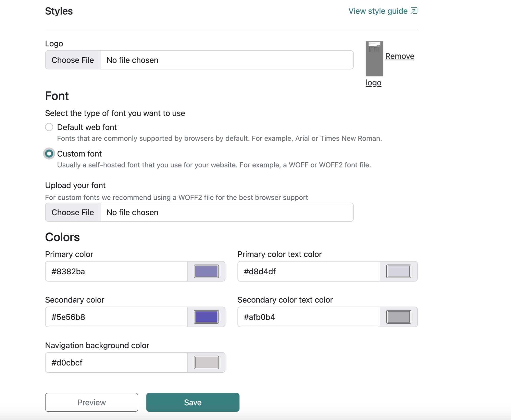Image resolution: width=511 pixels, height=420 pixels.
Task: Open Secondary color text color swatch
Action: 398,317
